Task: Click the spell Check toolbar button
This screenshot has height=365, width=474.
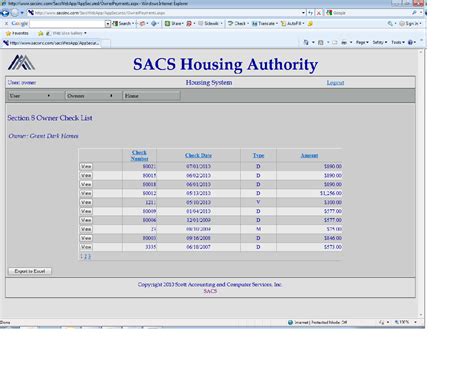Action: 238,24
